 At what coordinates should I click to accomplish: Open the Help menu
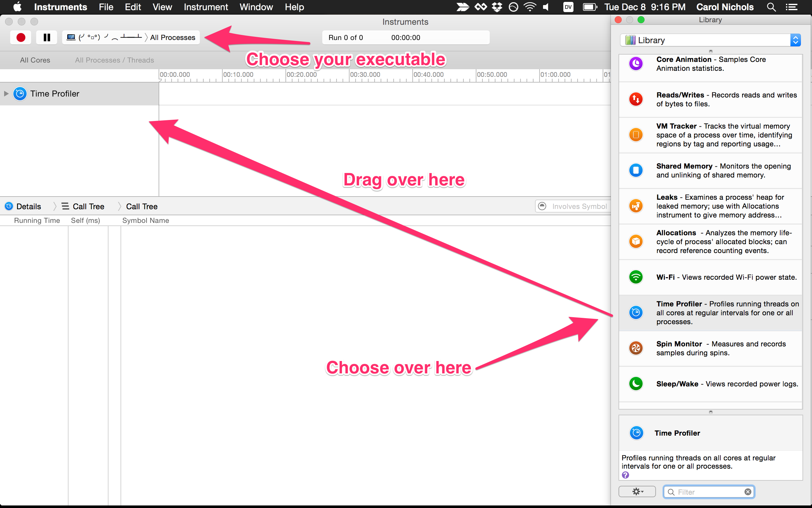[294, 7]
